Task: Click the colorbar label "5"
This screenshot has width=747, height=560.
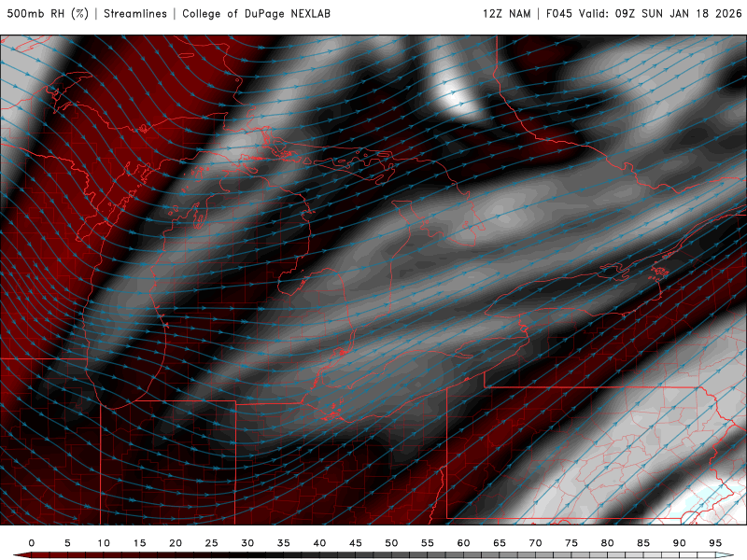Action: 67,543
